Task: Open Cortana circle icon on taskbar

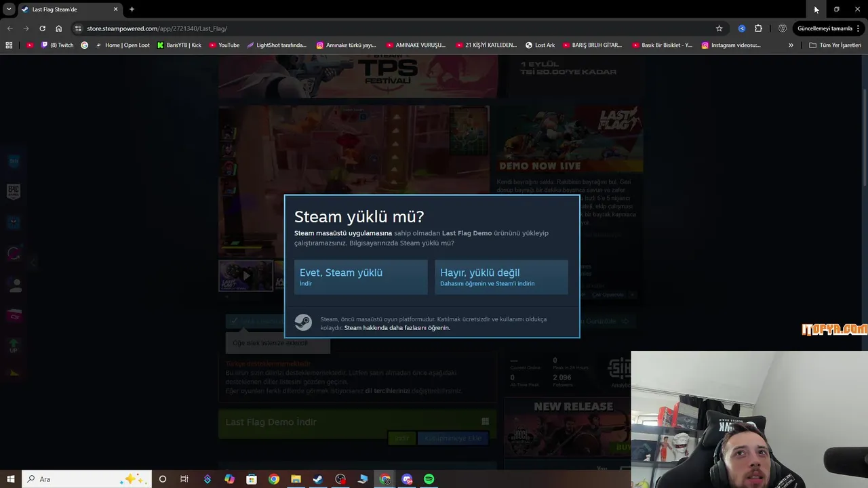Action: (162, 479)
